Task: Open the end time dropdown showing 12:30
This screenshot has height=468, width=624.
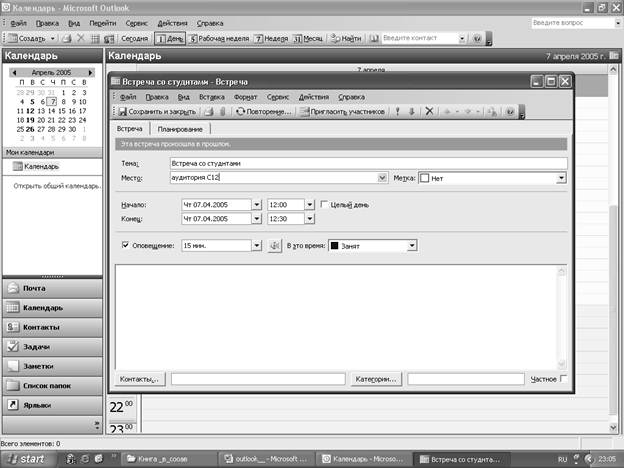Action: 310,218
